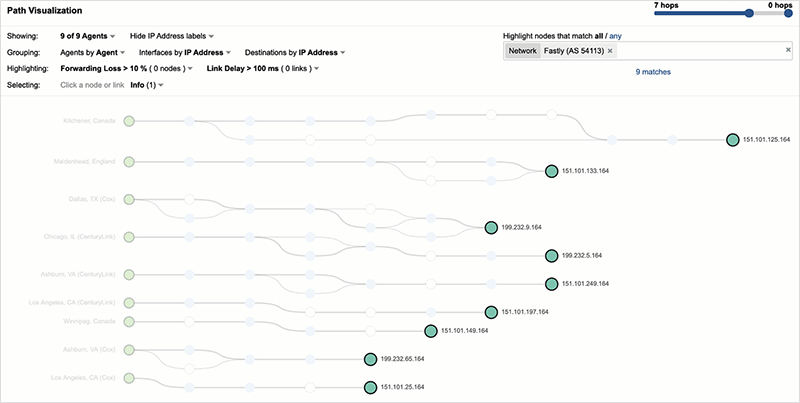Select destination node 151.101.133.164
The image size is (800, 403).
pyautogui.click(x=550, y=171)
